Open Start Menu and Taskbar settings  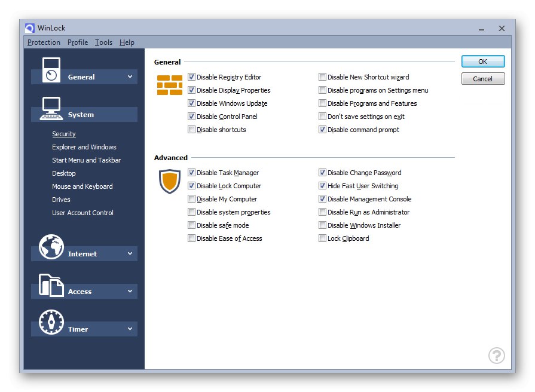(86, 160)
